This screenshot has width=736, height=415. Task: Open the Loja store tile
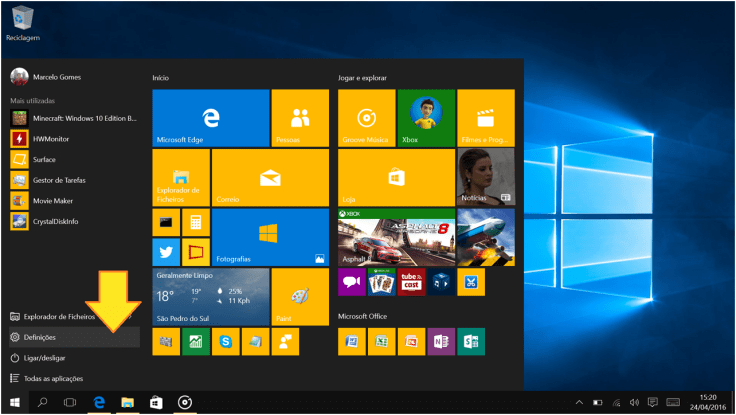click(x=396, y=177)
